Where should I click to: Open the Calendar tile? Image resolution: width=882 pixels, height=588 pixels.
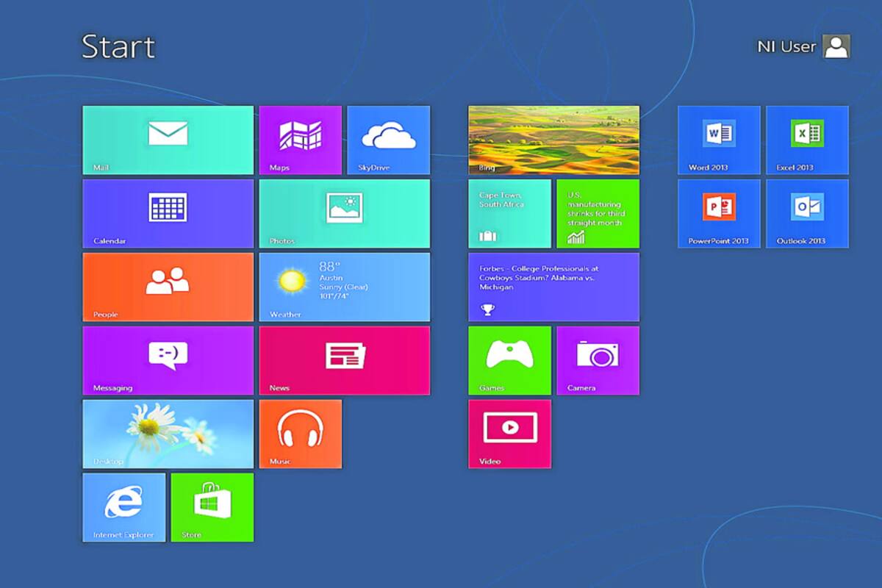168,213
